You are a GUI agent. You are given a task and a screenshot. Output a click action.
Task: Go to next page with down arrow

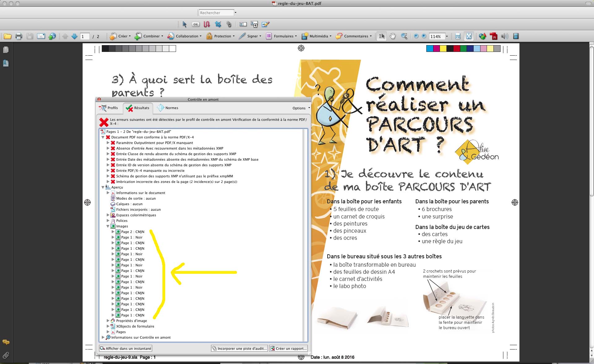pos(74,36)
